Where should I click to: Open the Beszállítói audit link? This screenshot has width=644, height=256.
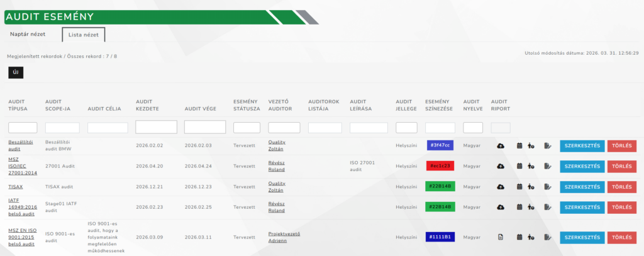pyautogui.click(x=21, y=145)
